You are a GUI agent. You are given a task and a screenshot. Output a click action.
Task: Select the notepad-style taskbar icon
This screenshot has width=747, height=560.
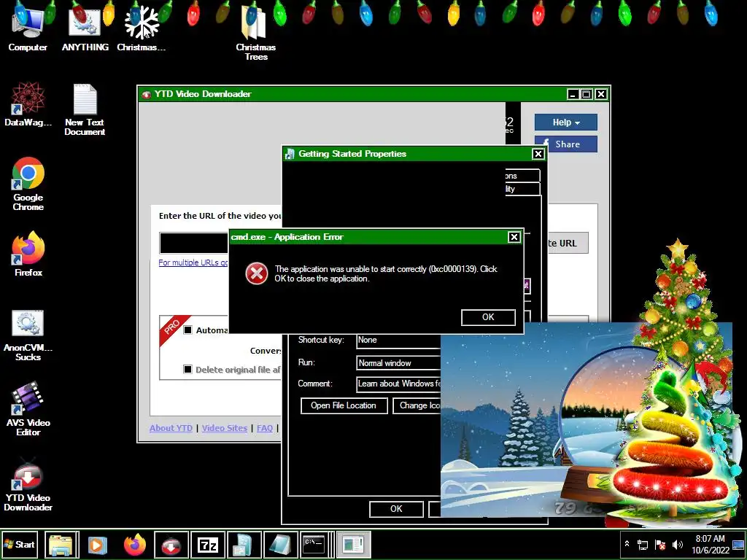point(281,545)
